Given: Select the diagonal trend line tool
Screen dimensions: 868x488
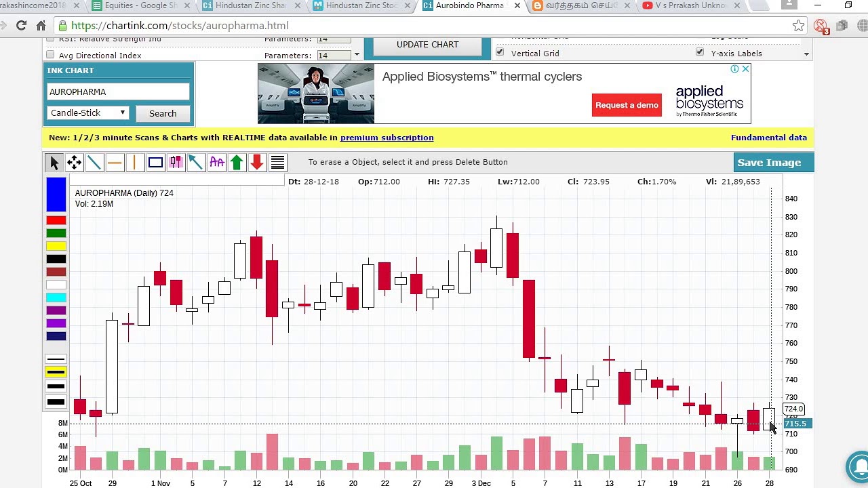Looking at the screenshot, I should [x=95, y=163].
